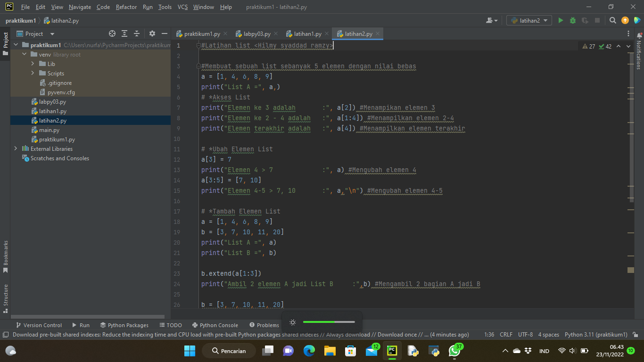
Task: Hide the Project tool window
Action: [x=164, y=33]
